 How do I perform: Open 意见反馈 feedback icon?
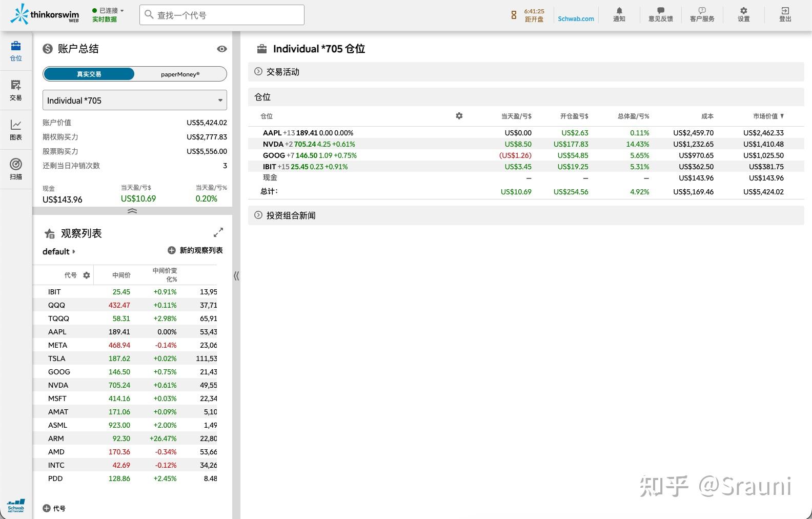tap(661, 14)
